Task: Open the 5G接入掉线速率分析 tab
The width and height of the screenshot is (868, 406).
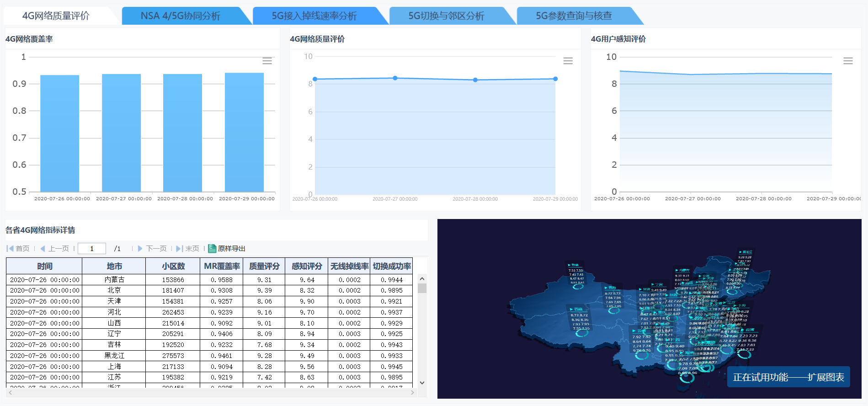Action: [x=314, y=16]
